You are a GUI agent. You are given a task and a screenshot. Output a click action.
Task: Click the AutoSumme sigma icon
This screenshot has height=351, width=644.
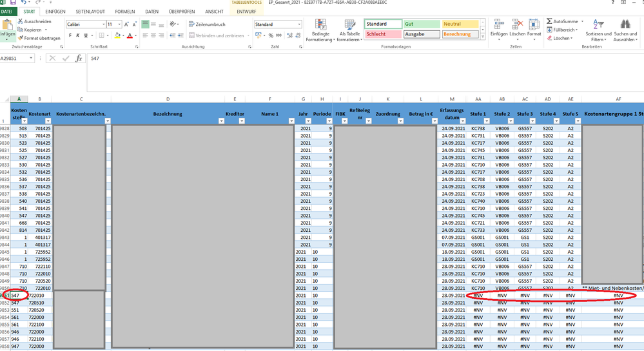coord(550,21)
